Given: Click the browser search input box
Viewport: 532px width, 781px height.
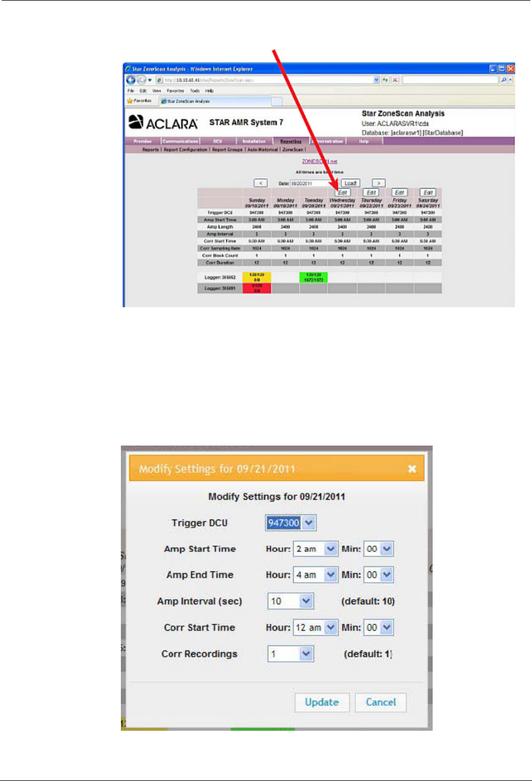Looking at the screenshot, I should click(x=451, y=80).
